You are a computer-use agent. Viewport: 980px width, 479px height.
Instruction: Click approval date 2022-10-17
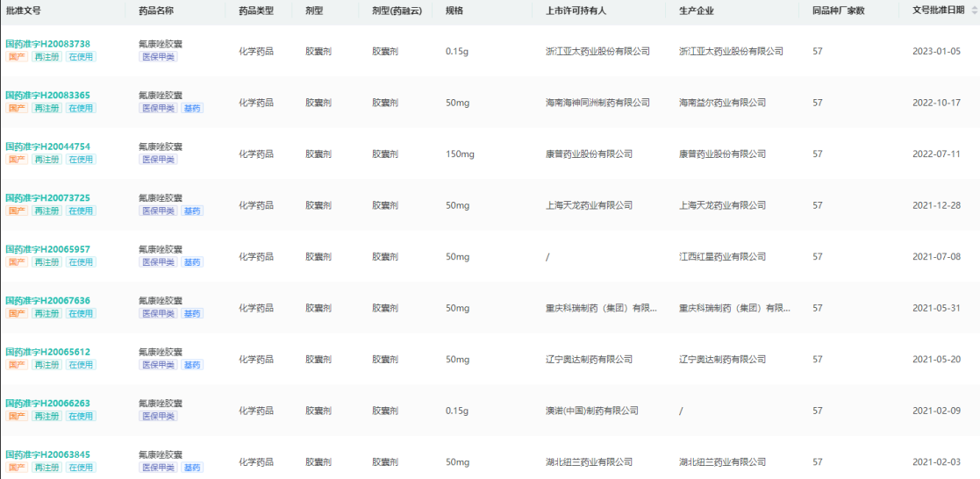click(x=936, y=103)
